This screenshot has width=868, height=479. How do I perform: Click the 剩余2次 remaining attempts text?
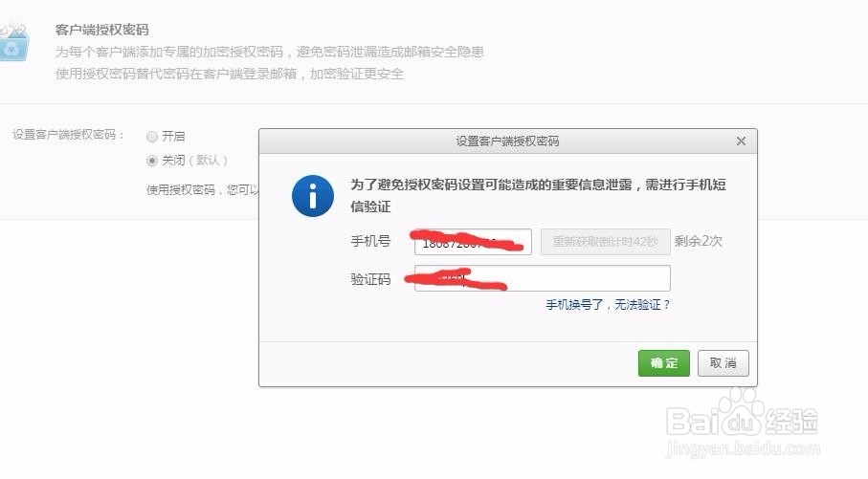tap(698, 241)
